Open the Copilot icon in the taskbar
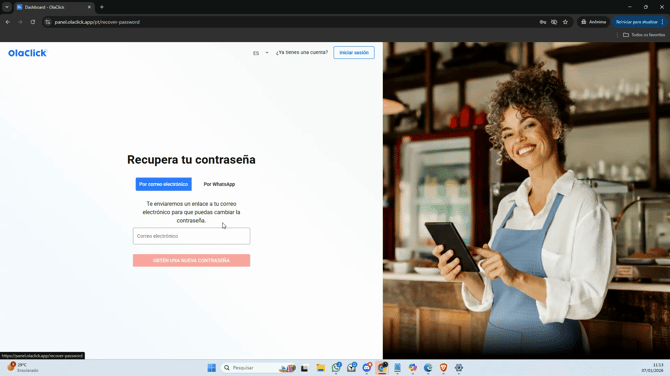Screen dimensions: 670x376 412,367
